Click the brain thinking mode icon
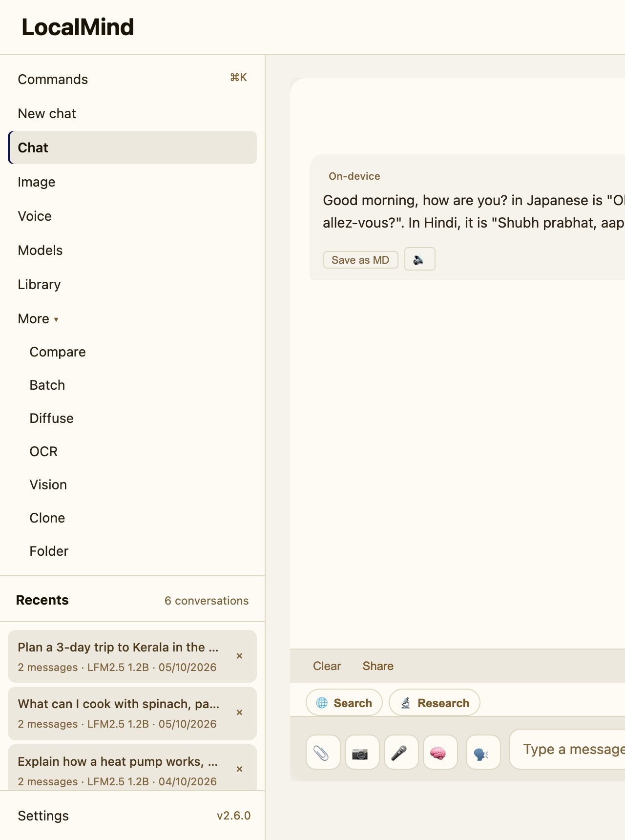 pyautogui.click(x=440, y=752)
